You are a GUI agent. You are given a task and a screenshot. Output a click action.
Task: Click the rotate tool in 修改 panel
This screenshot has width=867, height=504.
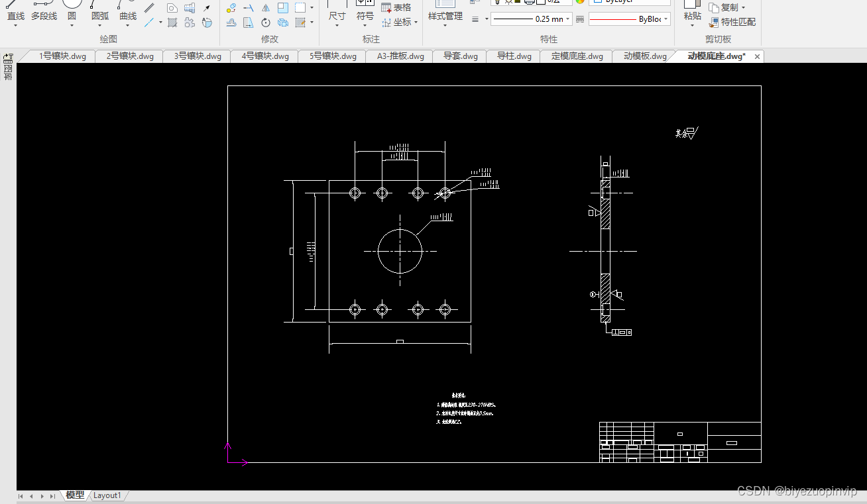pos(265,23)
